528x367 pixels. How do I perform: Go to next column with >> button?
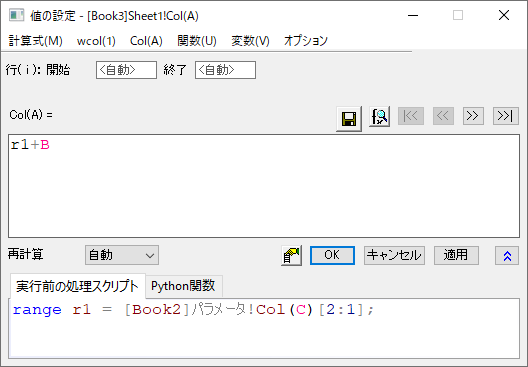(x=473, y=116)
